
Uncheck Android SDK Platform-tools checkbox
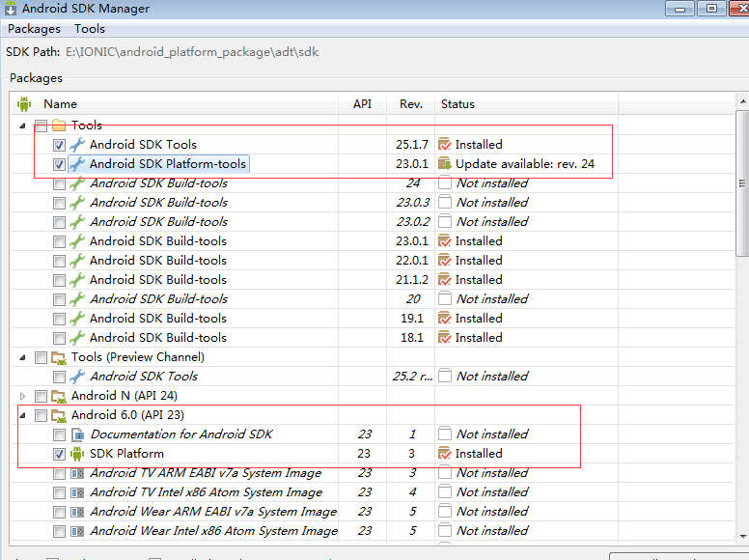[59, 164]
